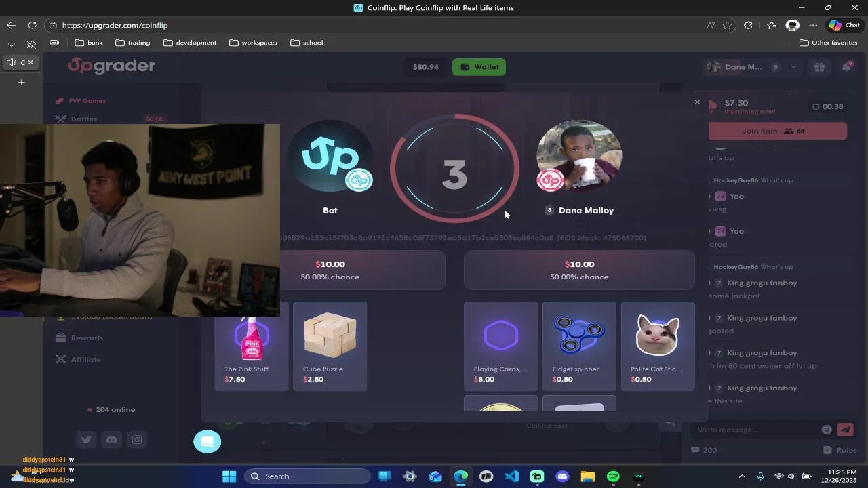Open the Other favorites folder
The width and height of the screenshot is (868, 488).
(829, 43)
